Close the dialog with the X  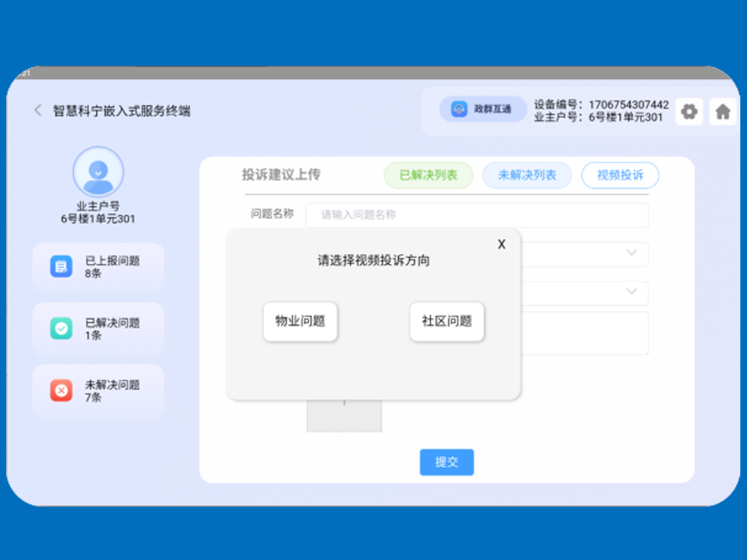(501, 244)
